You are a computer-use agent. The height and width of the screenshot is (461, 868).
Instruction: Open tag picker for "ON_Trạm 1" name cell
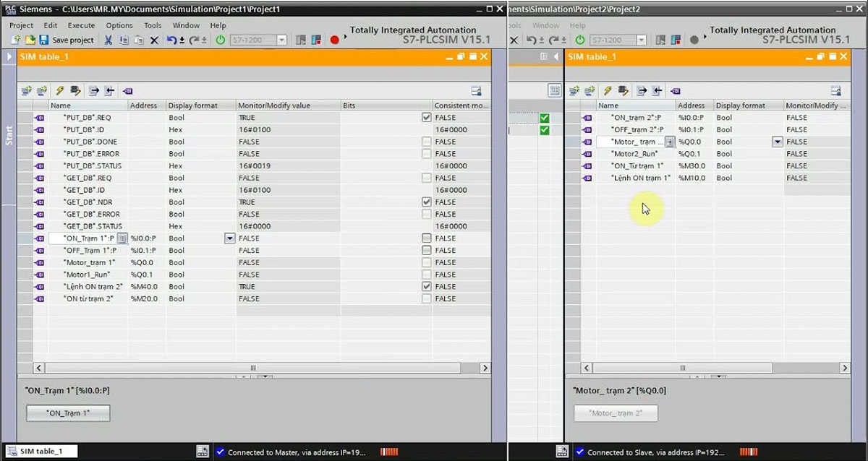click(122, 238)
